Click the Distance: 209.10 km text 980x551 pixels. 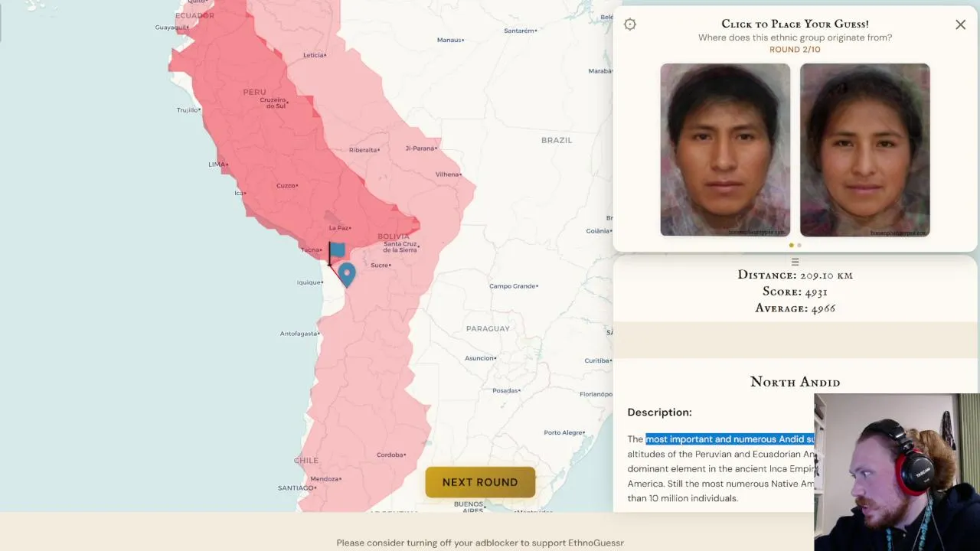(x=795, y=275)
